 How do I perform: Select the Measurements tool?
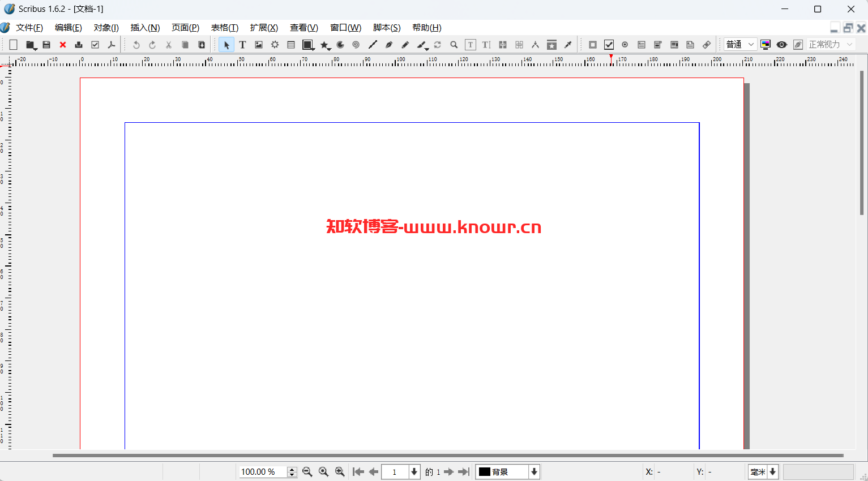click(535, 45)
